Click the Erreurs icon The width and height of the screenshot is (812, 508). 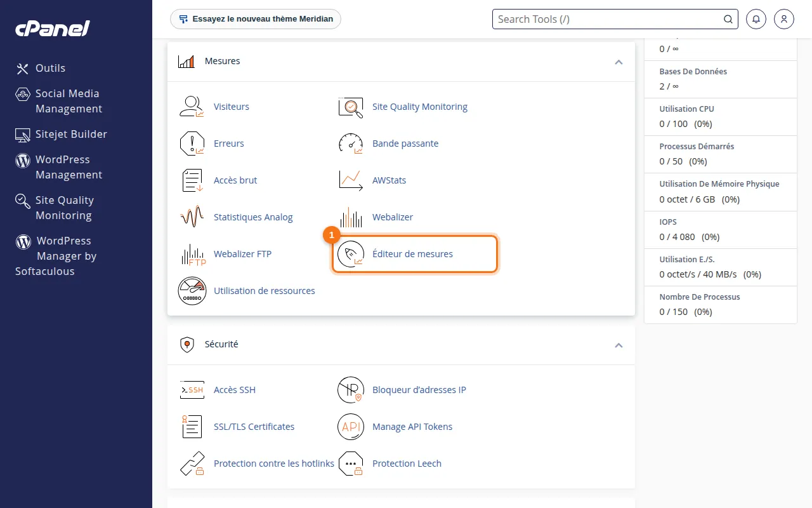click(192, 144)
